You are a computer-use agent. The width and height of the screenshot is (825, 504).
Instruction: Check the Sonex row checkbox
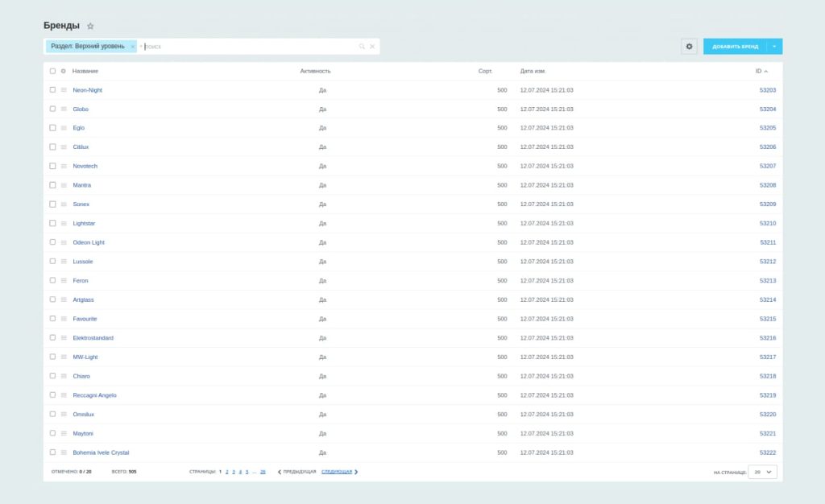pyautogui.click(x=52, y=204)
